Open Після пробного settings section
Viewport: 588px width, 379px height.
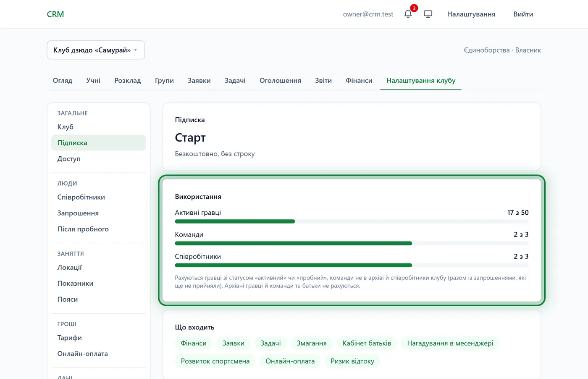(99, 229)
